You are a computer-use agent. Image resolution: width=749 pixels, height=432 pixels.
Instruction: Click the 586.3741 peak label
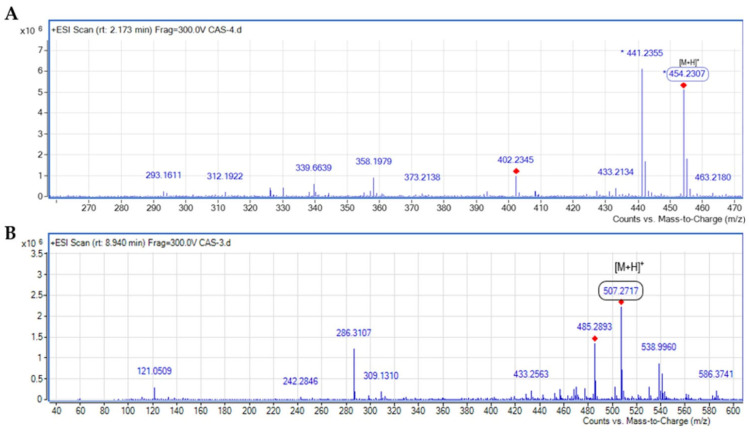pyautogui.click(x=716, y=374)
